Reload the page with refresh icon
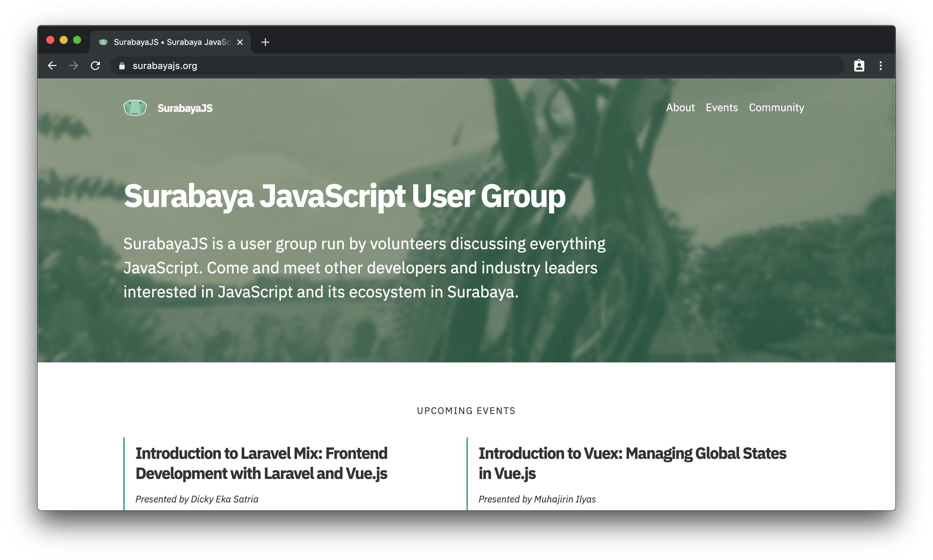Screen dimensions: 933x560 [95, 66]
